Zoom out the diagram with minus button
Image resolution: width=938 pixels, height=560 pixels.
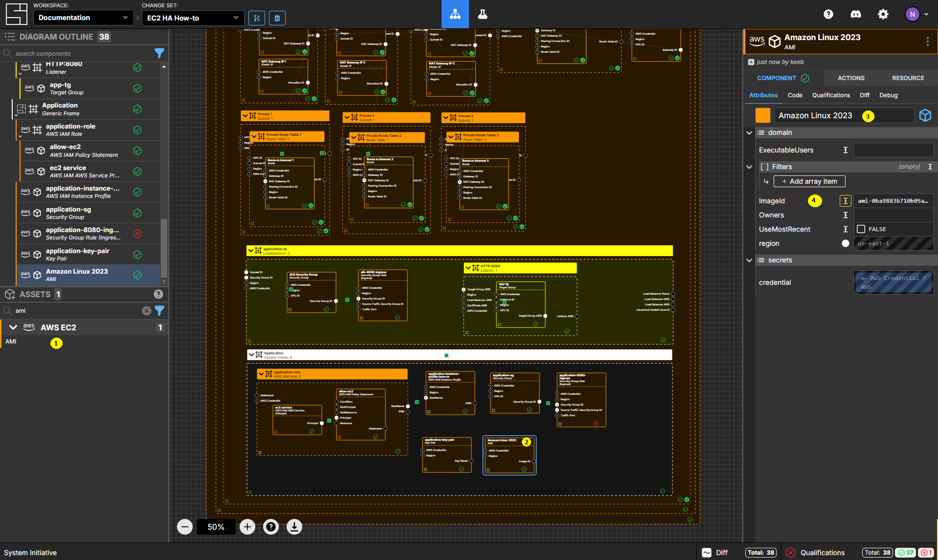point(185,527)
